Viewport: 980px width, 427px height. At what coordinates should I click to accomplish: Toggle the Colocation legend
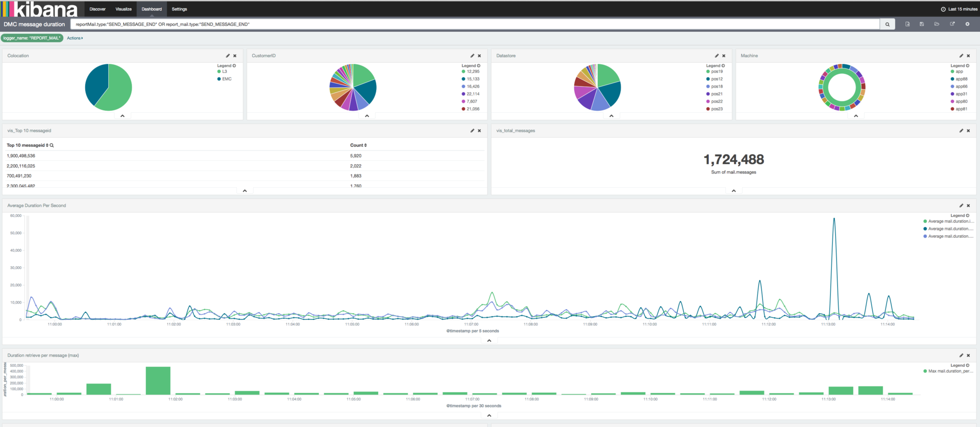tap(226, 66)
